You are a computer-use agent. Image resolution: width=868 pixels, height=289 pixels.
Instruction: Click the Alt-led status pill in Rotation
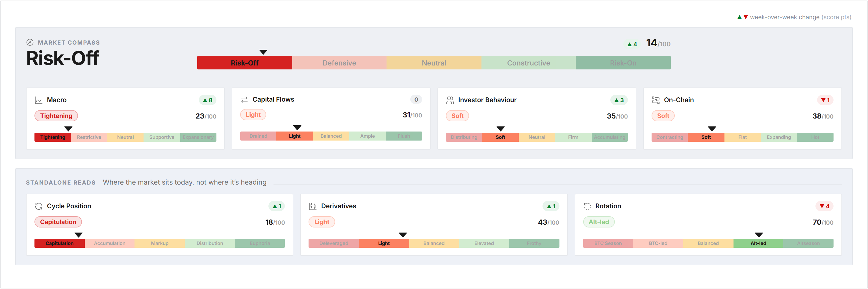pos(599,222)
